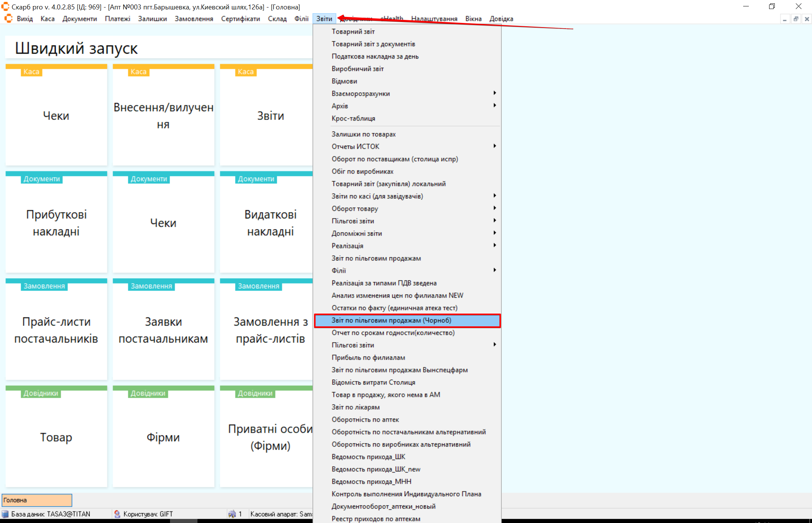Viewport: 812px width, 523px height.
Task: Select Прибыль по филиалам entry
Action: (x=407, y=358)
